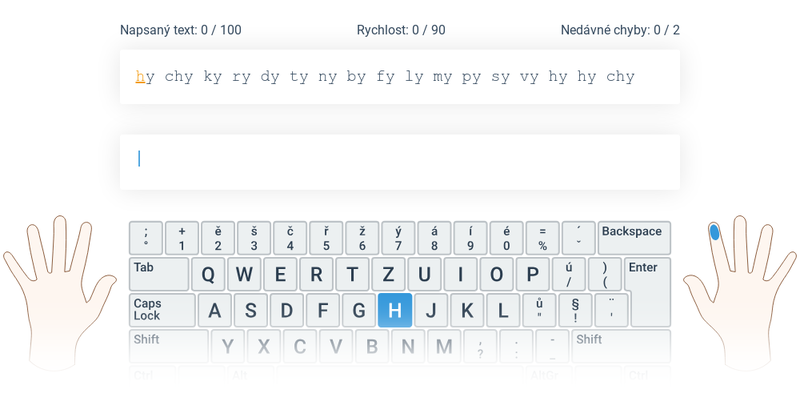Click the Rychlost speed indicator
The height and width of the screenshot is (400, 800).
[x=401, y=30]
